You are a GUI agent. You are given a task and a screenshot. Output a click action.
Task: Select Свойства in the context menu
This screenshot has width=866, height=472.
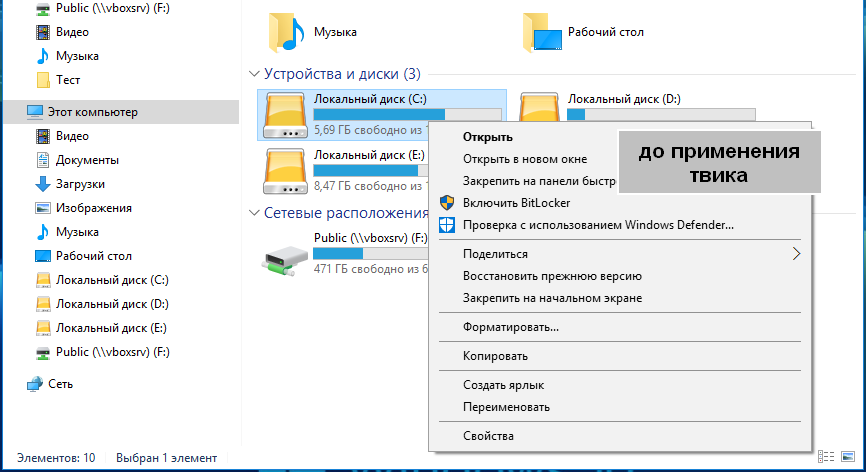488,436
